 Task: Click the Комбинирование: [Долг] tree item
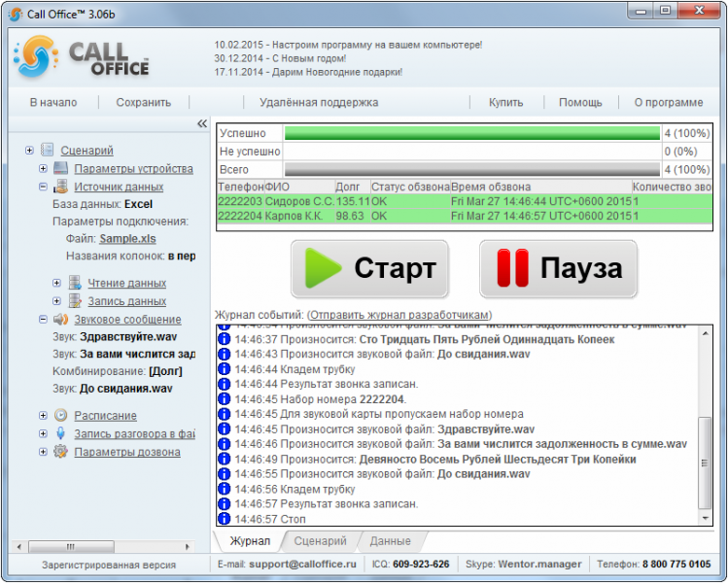[118, 371]
